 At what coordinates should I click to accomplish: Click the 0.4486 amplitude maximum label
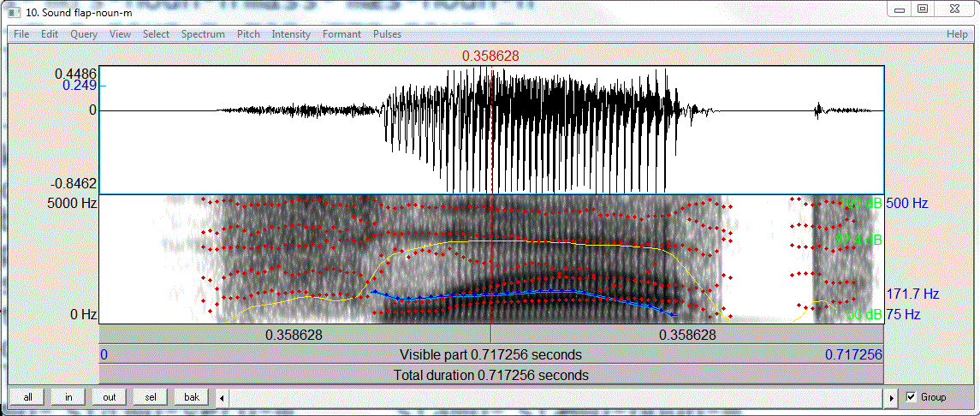tap(75, 74)
